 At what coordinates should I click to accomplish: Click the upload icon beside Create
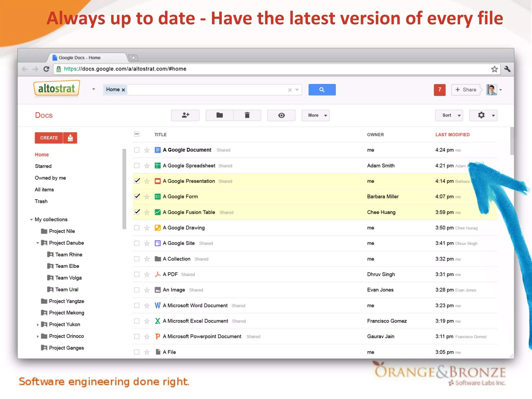(70, 138)
